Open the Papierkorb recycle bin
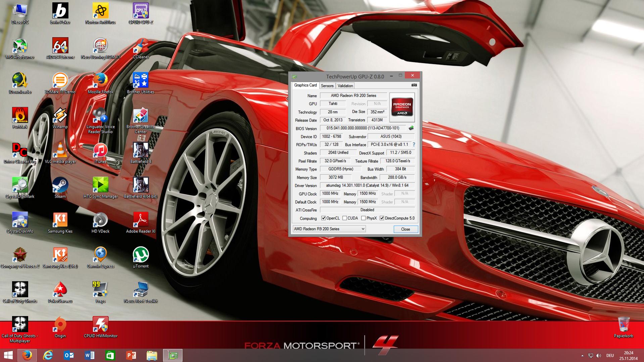 pos(624,328)
